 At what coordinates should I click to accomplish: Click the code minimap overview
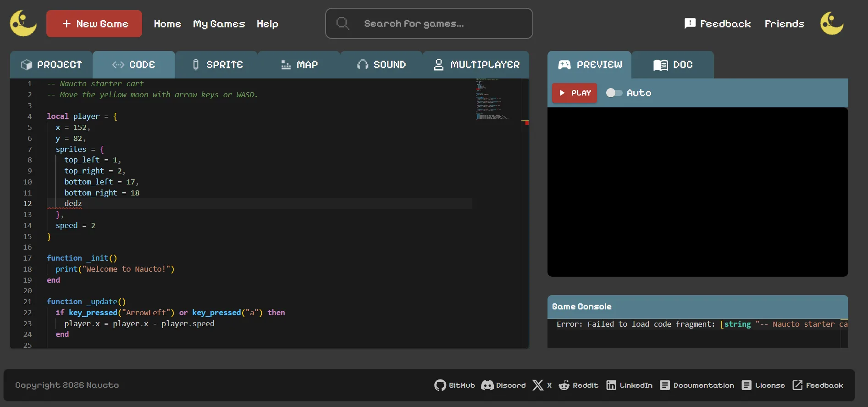pos(493,100)
